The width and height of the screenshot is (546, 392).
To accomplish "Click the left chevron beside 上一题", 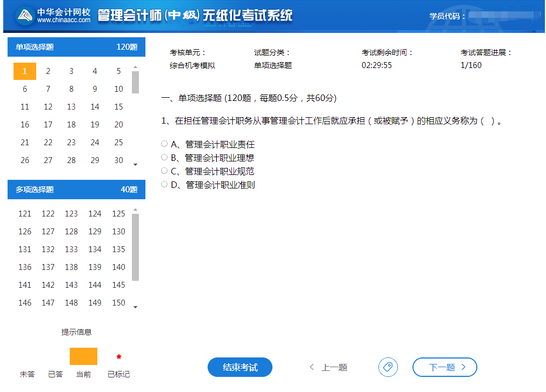I will click(312, 367).
